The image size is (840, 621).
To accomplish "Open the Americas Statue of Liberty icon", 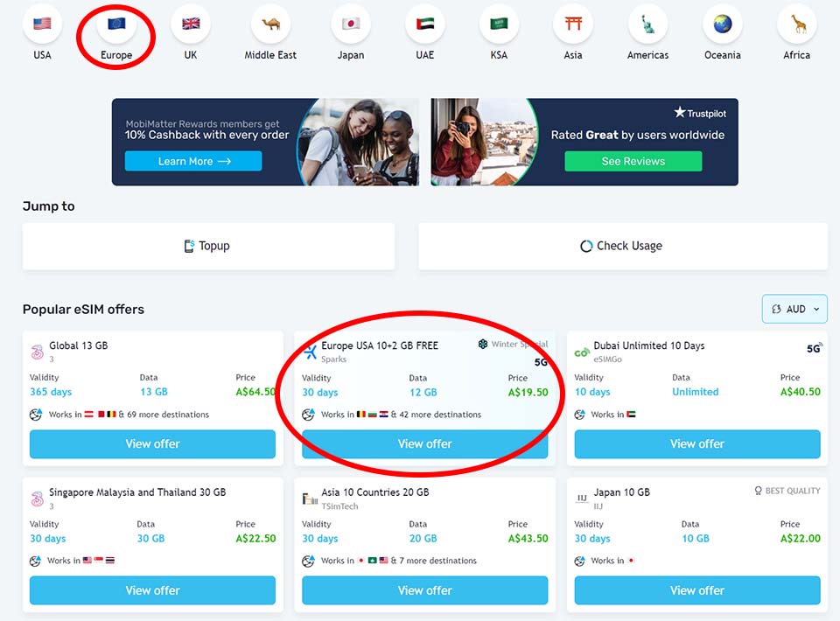I will pyautogui.click(x=648, y=24).
